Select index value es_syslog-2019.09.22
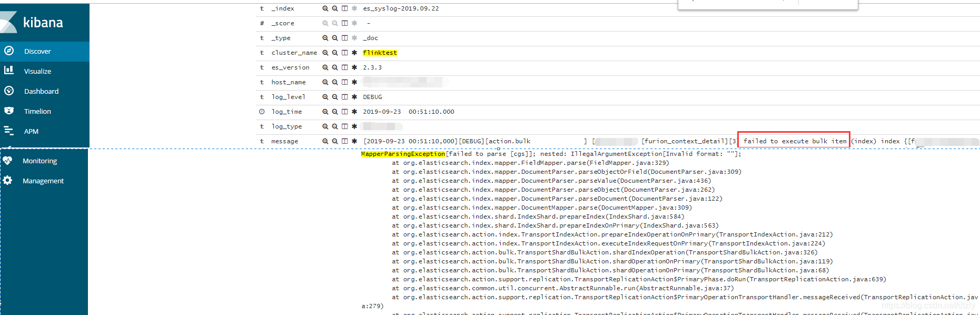Viewport: 980px width, 315px height. 401,8
